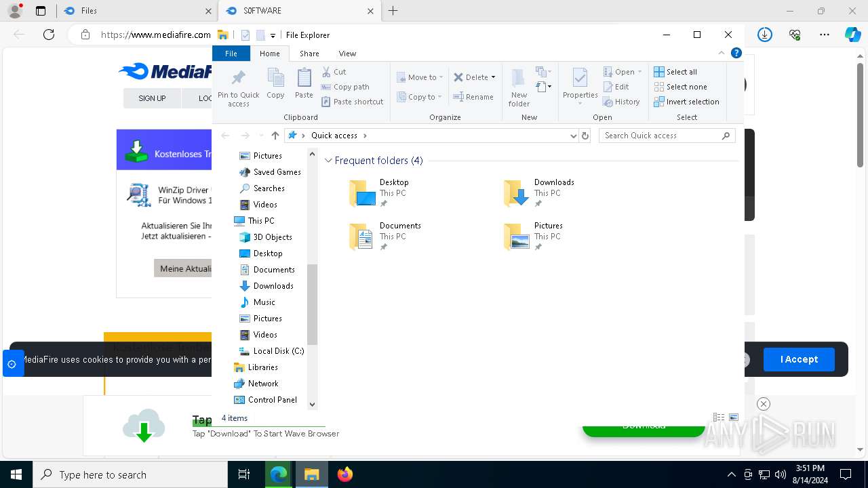Switch to Details view icon in status bar
868x488 pixels.
(719, 418)
